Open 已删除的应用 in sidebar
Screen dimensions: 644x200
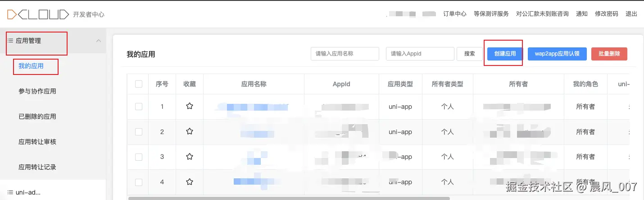tap(37, 116)
